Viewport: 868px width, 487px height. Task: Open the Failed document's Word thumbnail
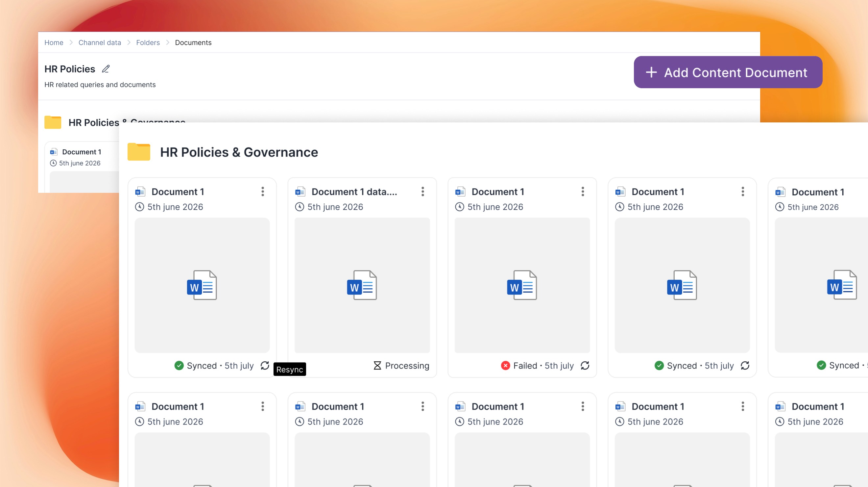[522, 285]
